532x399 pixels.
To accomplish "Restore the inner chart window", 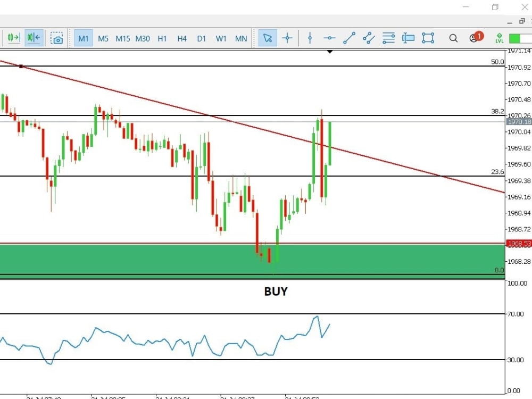I will coord(522,21).
